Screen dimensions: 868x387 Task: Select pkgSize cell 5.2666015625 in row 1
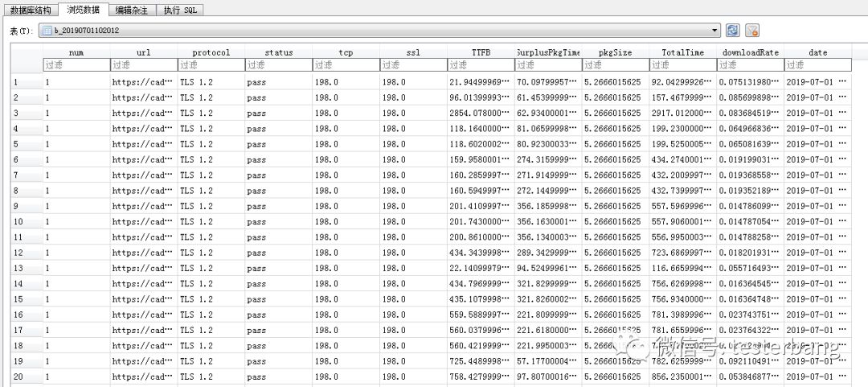616,82
